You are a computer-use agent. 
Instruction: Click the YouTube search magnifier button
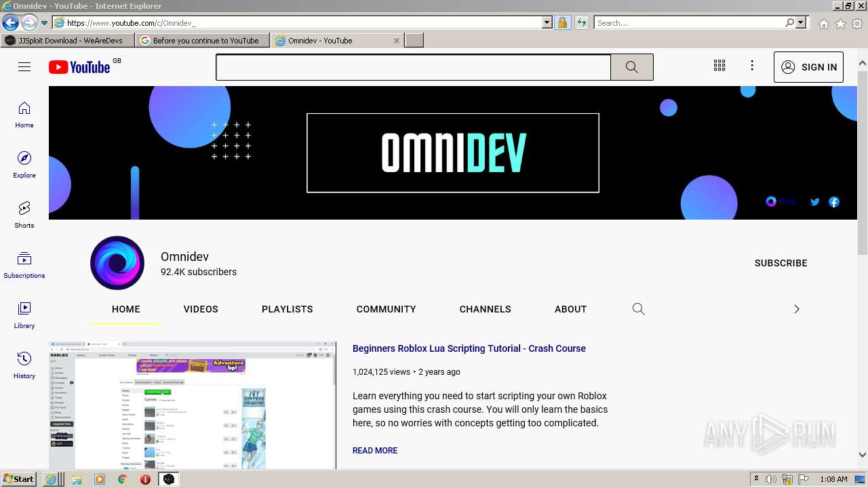click(x=631, y=67)
